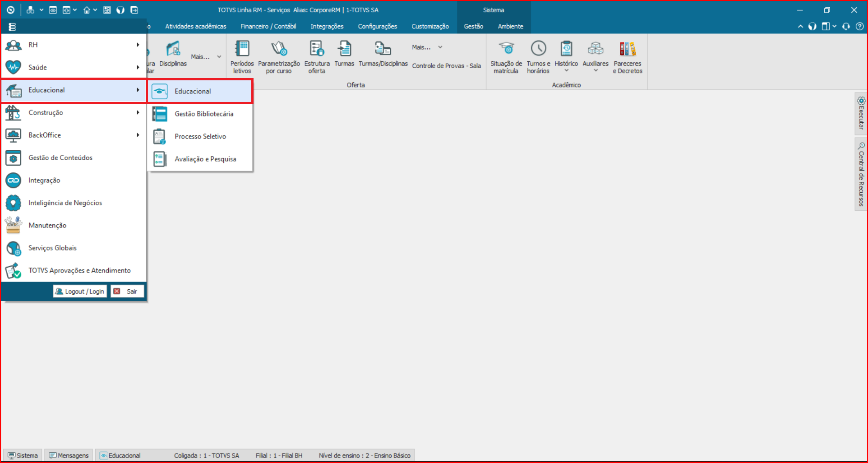This screenshot has width=868, height=463.
Task: Expand the RH submenu arrow
Action: click(x=138, y=45)
